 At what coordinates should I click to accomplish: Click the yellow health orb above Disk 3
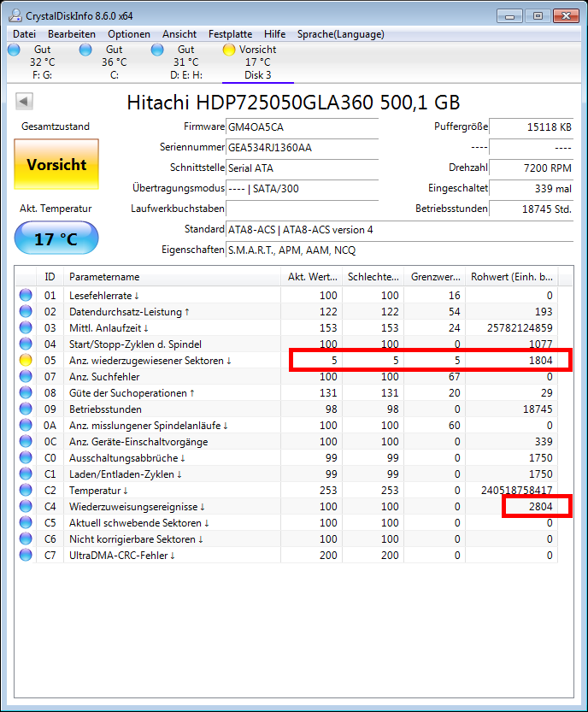(x=229, y=50)
